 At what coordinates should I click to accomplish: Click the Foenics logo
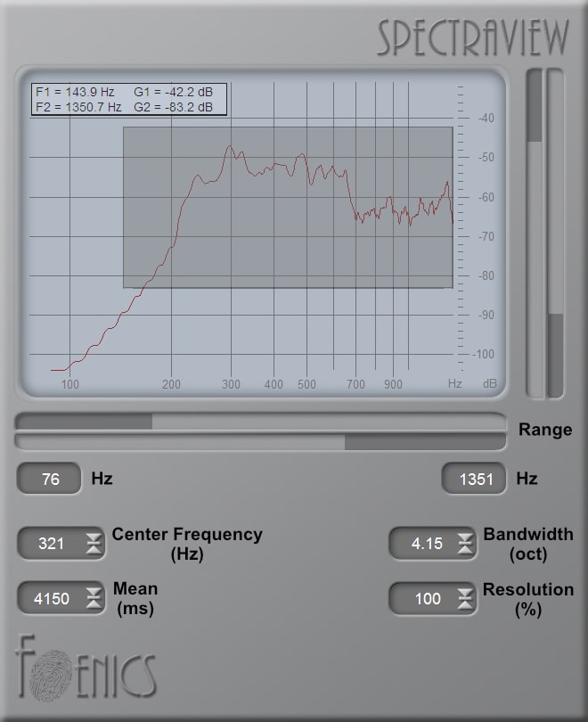pos(86,668)
